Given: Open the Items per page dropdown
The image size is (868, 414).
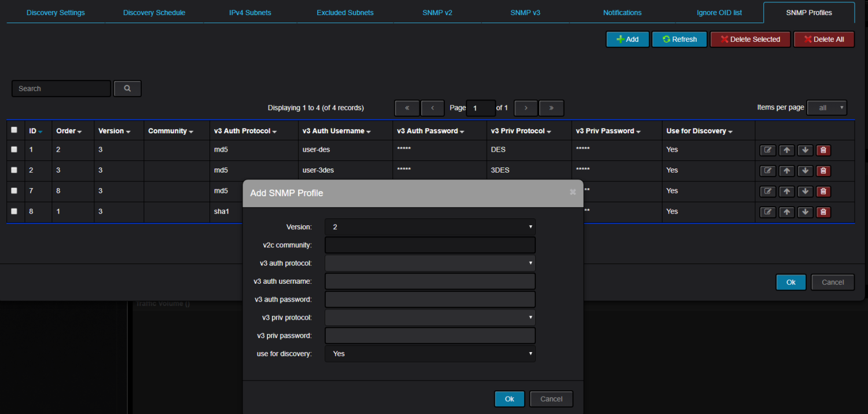Looking at the screenshot, I should click(826, 108).
